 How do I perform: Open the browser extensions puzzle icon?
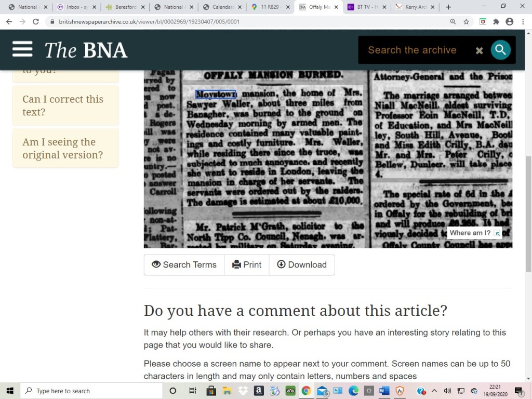click(496, 22)
